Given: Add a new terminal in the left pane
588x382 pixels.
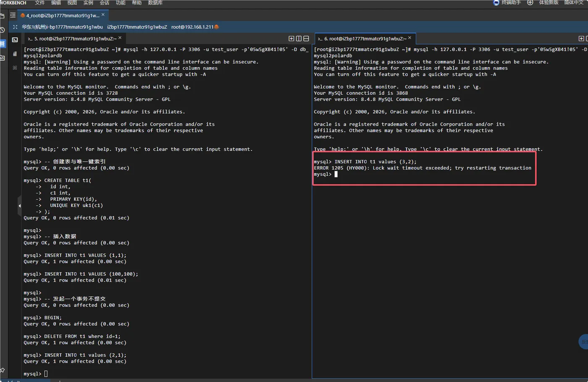Looking at the screenshot, I should coord(291,39).
